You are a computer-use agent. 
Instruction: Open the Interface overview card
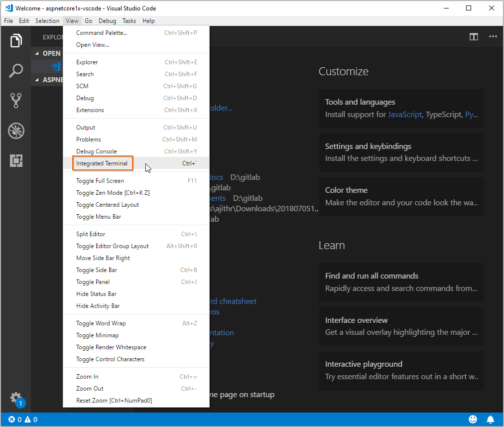[x=401, y=326]
